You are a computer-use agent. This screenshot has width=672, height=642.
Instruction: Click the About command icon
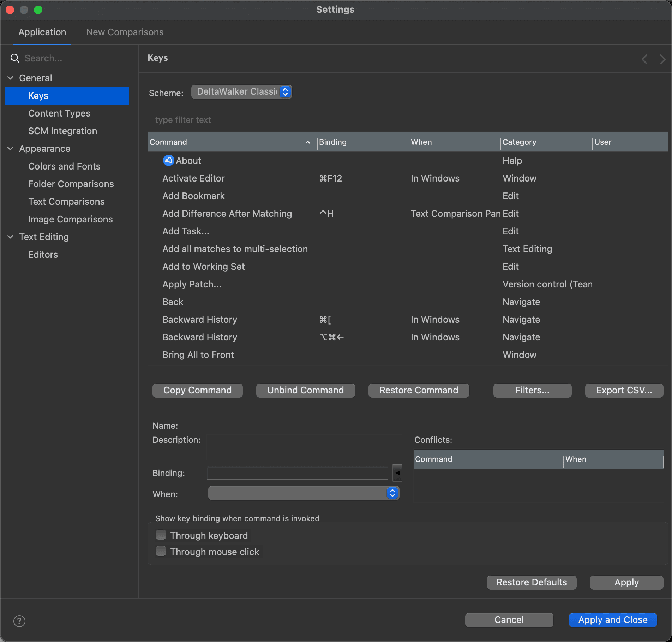click(168, 160)
